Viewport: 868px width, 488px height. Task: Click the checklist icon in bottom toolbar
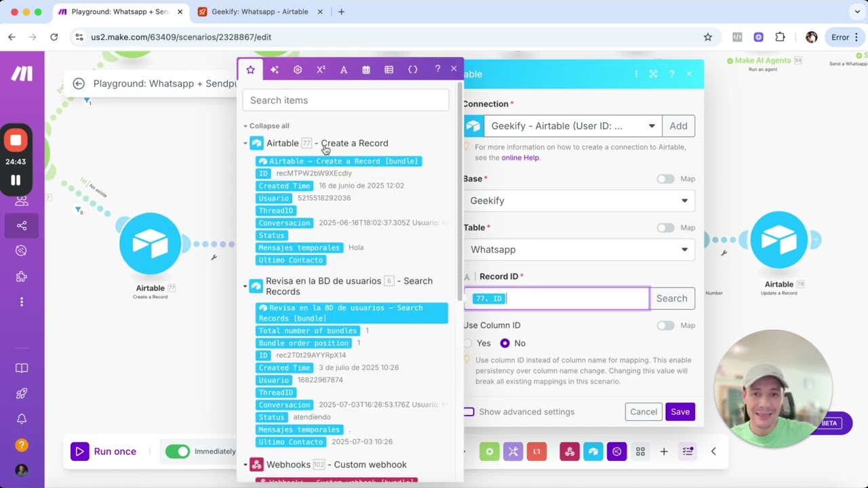click(688, 451)
